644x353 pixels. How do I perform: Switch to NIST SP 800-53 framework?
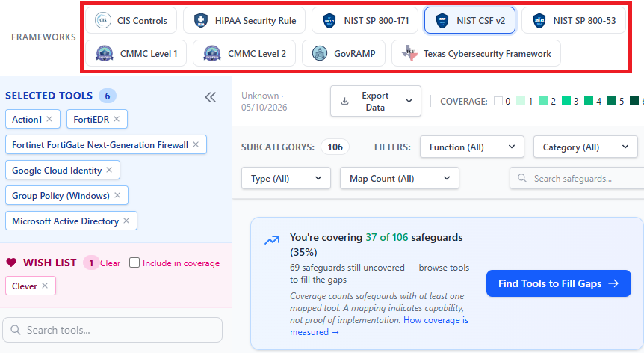tap(574, 20)
